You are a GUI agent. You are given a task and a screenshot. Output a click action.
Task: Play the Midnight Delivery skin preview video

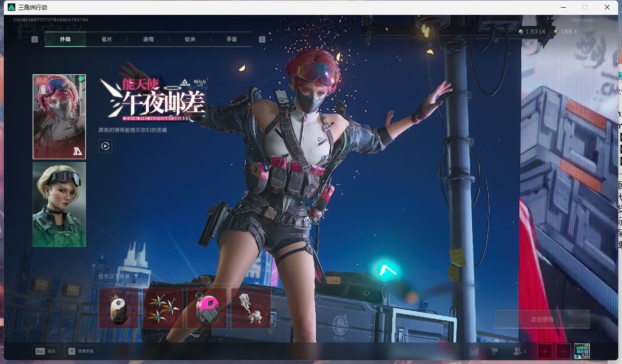pyautogui.click(x=105, y=146)
